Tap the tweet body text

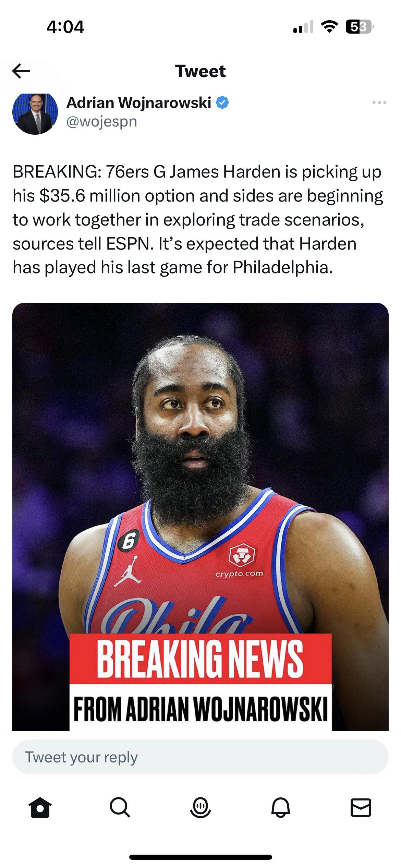(198, 220)
